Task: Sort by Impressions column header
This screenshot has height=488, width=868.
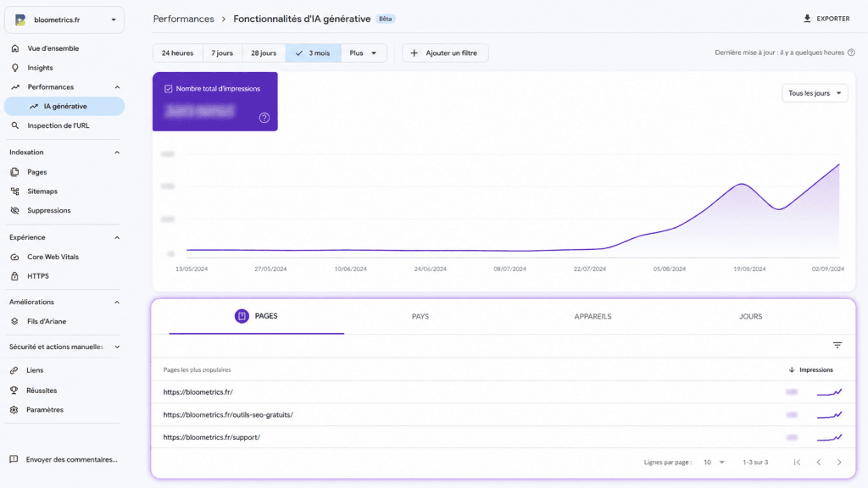Action: point(811,369)
